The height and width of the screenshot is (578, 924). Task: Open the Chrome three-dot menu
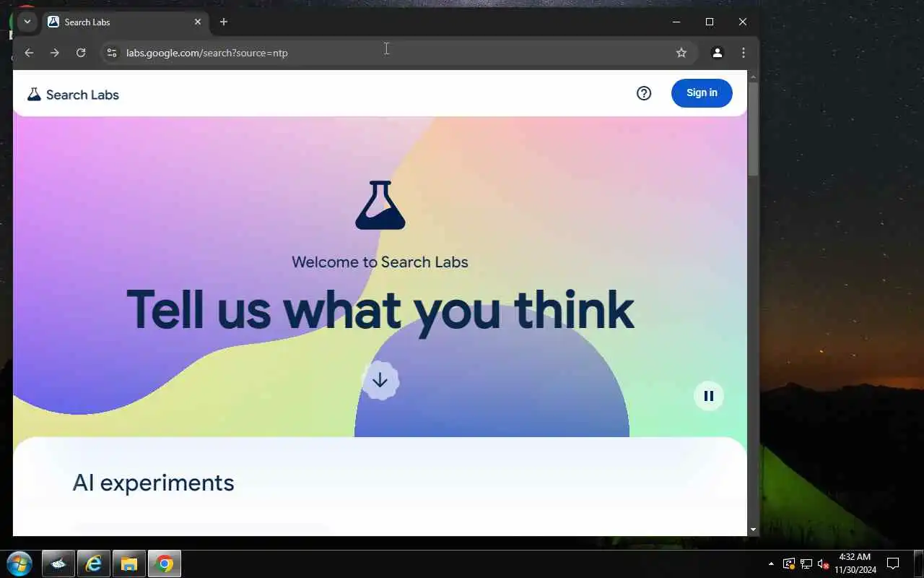[744, 53]
